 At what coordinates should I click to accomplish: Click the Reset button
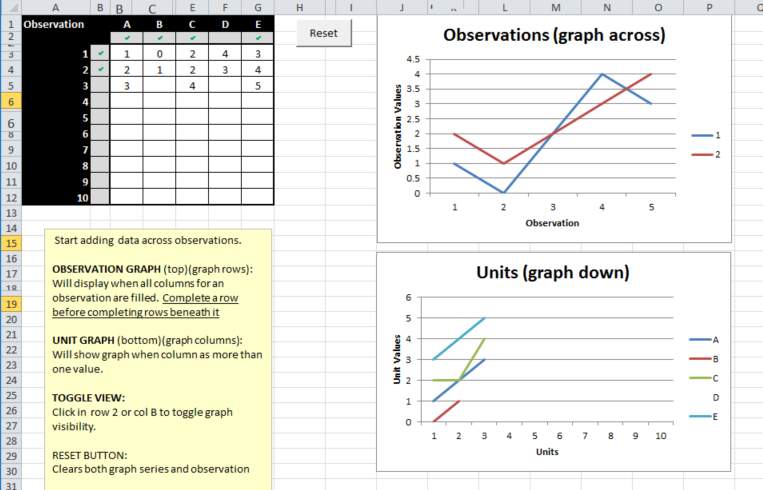(x=324, y=33)
